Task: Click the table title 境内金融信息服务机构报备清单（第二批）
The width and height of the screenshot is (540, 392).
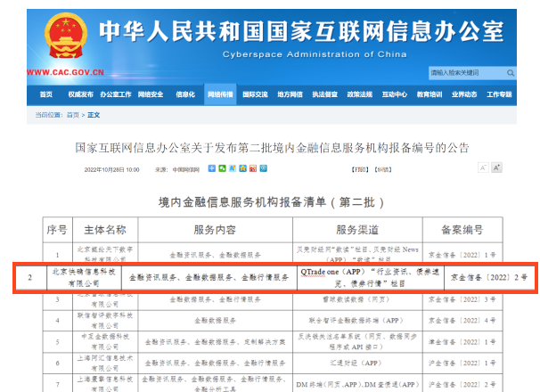Action: (x=272, y=202)
